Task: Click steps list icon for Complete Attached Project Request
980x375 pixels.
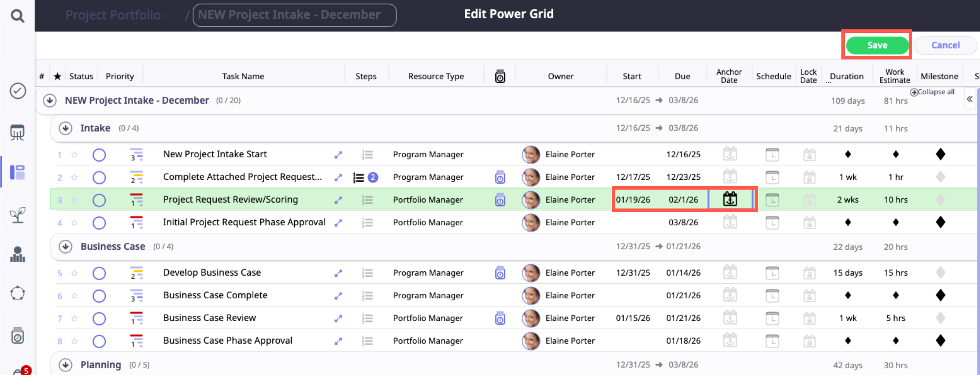Action: coord(358,178)
